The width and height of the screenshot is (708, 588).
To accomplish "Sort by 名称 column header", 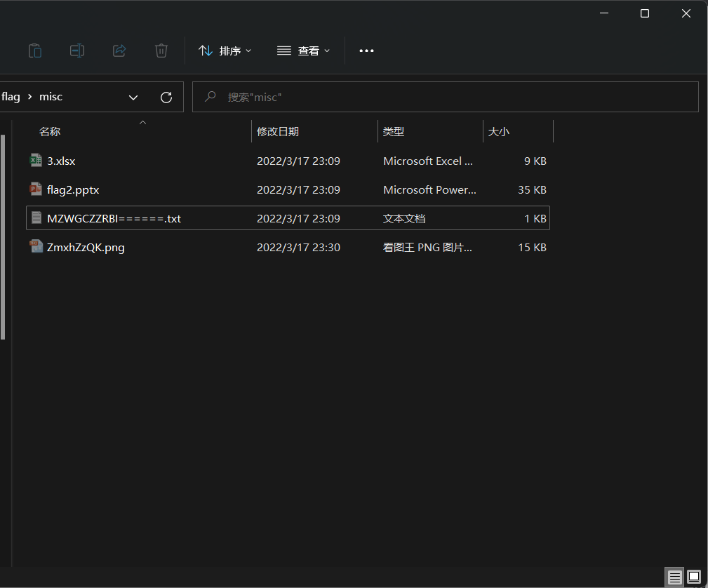I will click(x=50, y=131).
